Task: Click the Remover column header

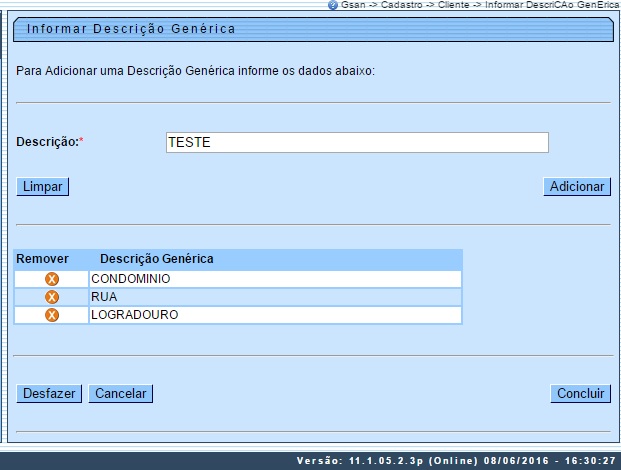Action: point(42,259)
